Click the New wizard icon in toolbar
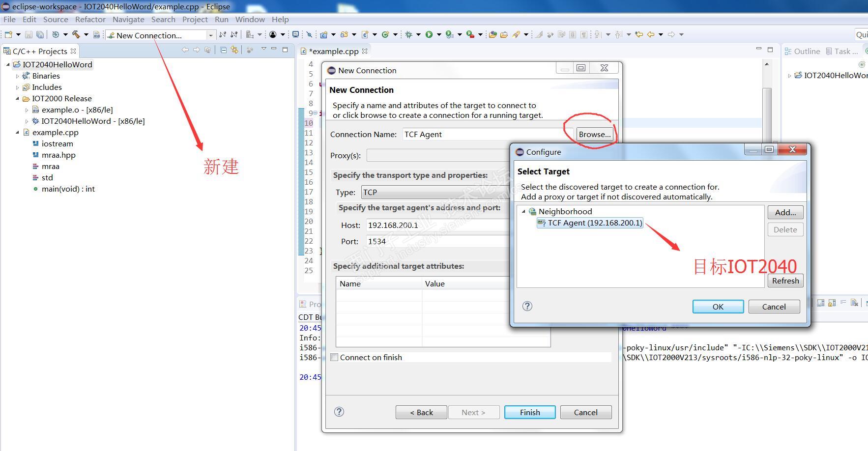 point(8,34)
